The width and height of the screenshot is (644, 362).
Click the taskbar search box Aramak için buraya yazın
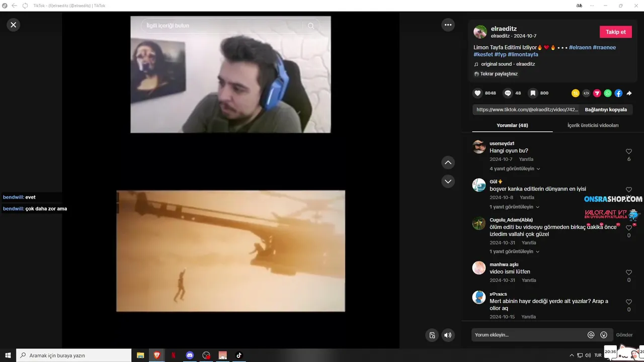point(74,355)
